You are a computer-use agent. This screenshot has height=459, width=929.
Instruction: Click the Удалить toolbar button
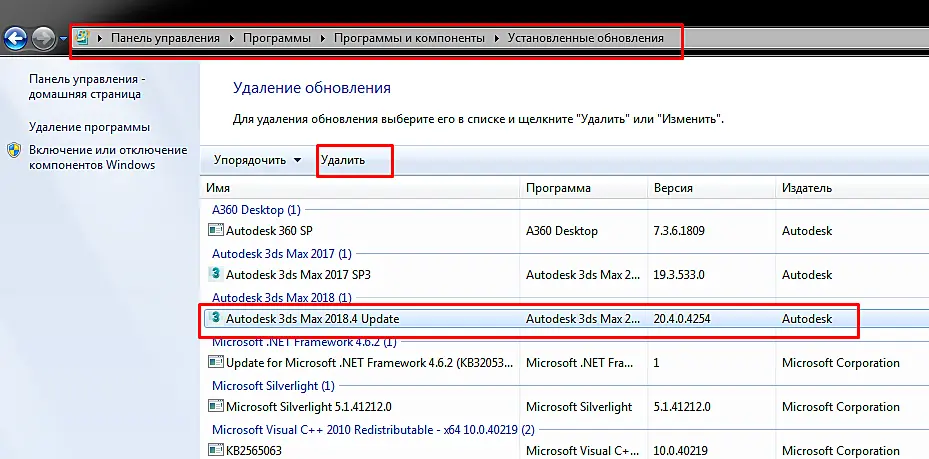pos(343,160)
